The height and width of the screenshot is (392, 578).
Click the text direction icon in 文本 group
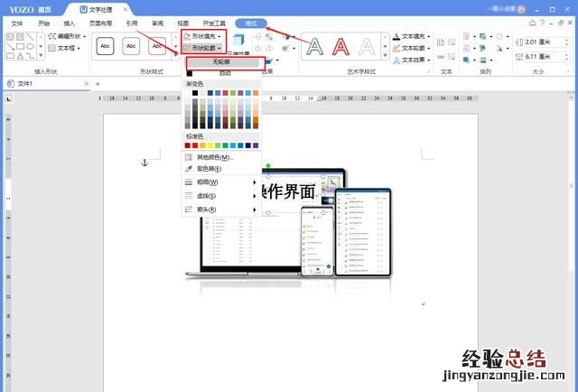pyautogui.click(x=441, y=42)
